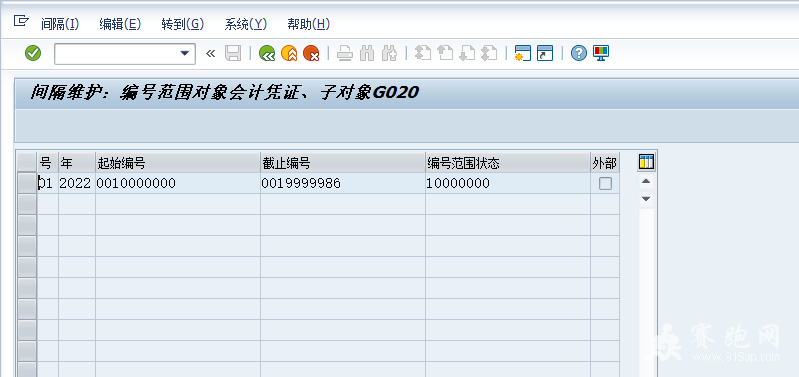Click the First Page icon
Viewport: 799px width, 377px height.
(423, 53)
